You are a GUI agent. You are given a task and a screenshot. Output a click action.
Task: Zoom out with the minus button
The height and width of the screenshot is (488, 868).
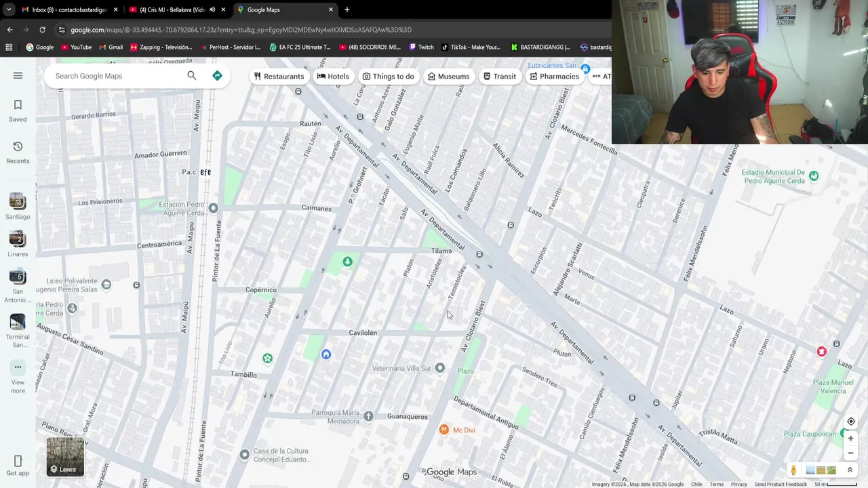[850, 453]
